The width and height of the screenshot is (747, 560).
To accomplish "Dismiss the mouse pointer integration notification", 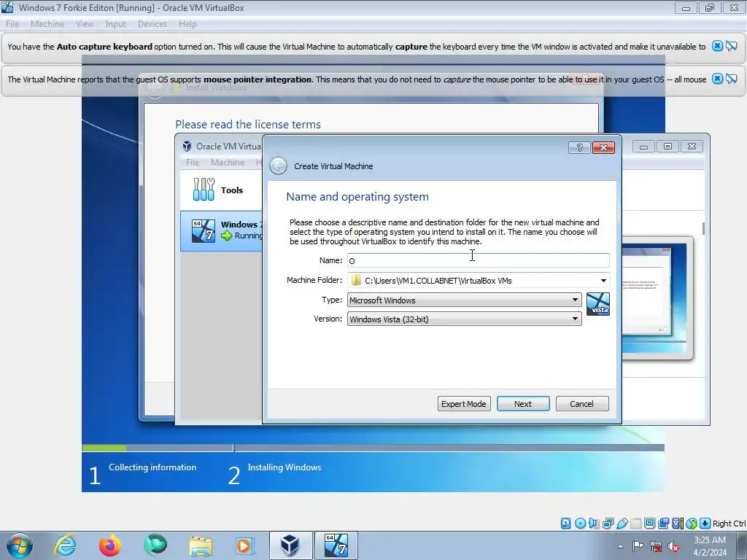I will [717, 79].
